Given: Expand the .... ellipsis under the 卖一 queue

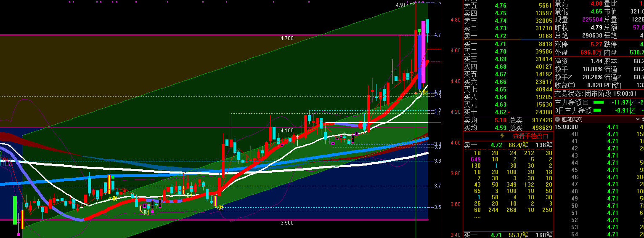Looking at the screenshot, I should tap(477, 217).
